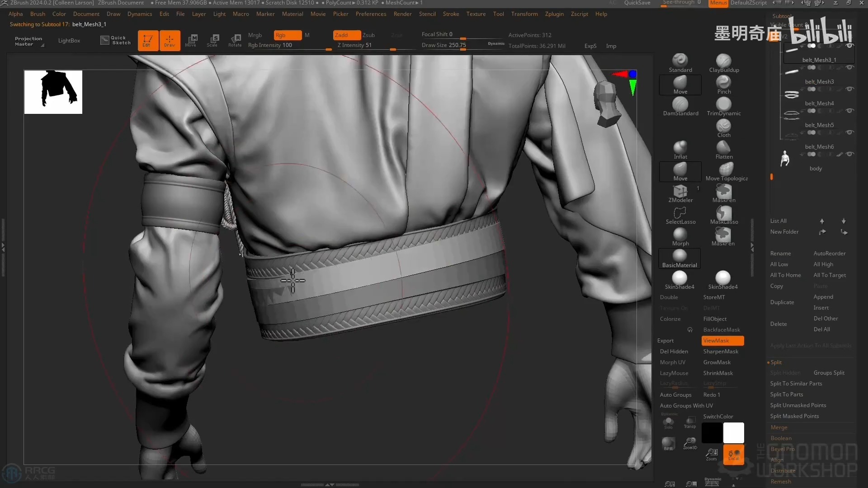Pick the Morph brush
Viewport: 868px width, 488px height.
pyautogui.click(x=680, y=236)
